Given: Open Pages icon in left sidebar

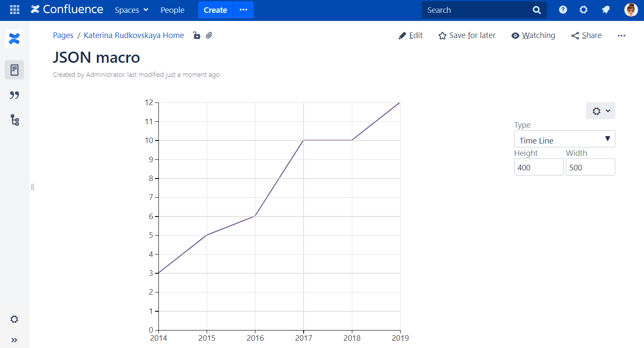Looking at the screenshot, I should 15,70.
